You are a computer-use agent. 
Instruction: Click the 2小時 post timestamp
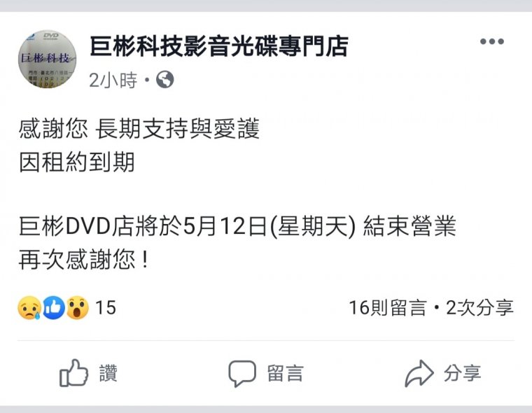point(113,80)
